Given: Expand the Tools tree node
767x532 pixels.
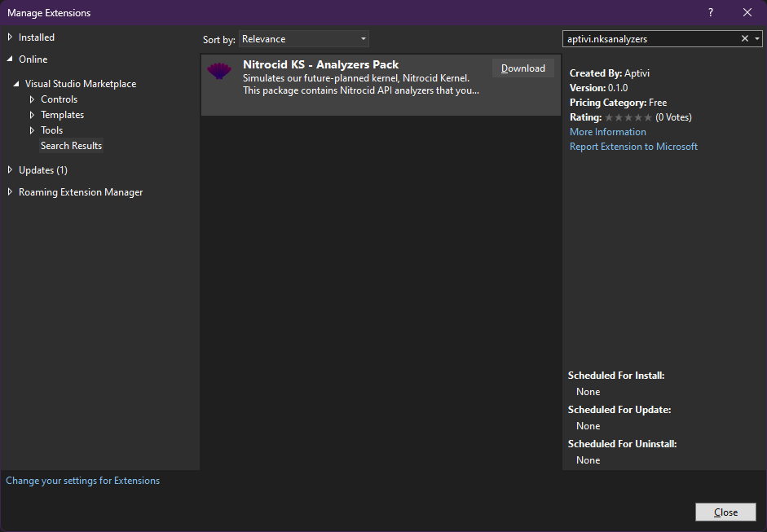Looking at the screenshot, I should 32,130.
